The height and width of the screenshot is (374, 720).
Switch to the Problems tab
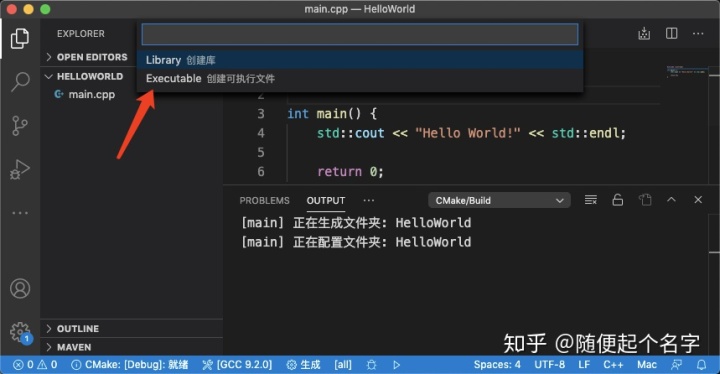(x=264, y=201)
